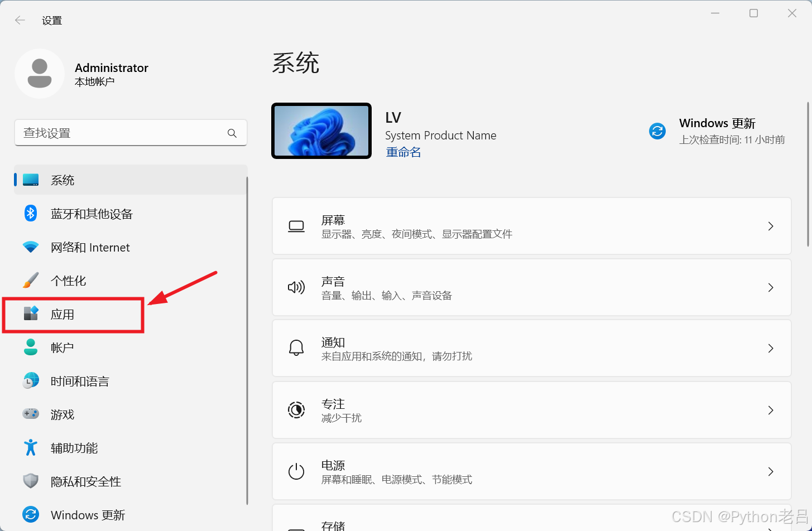This screenshot has width=812, height=531.
Task: Click the LV device name text
Action: [393, 118]
